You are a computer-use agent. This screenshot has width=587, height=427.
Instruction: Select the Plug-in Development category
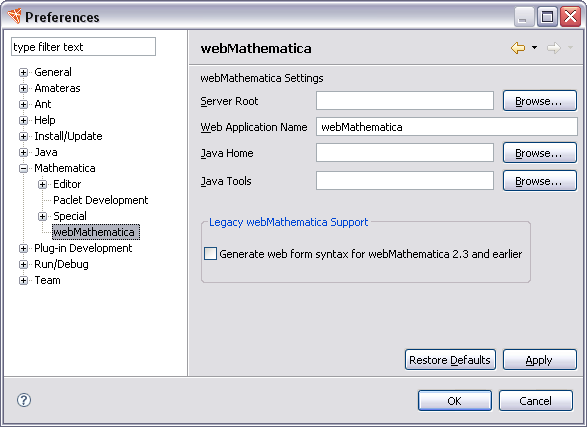click(83, 248)
